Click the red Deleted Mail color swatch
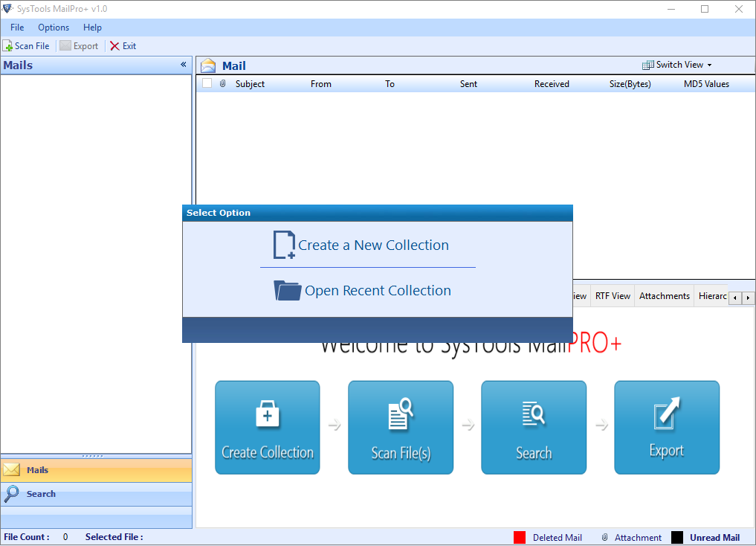Image resolution: width=756 pixels, height=546 pixels. (x=520, y=537)
